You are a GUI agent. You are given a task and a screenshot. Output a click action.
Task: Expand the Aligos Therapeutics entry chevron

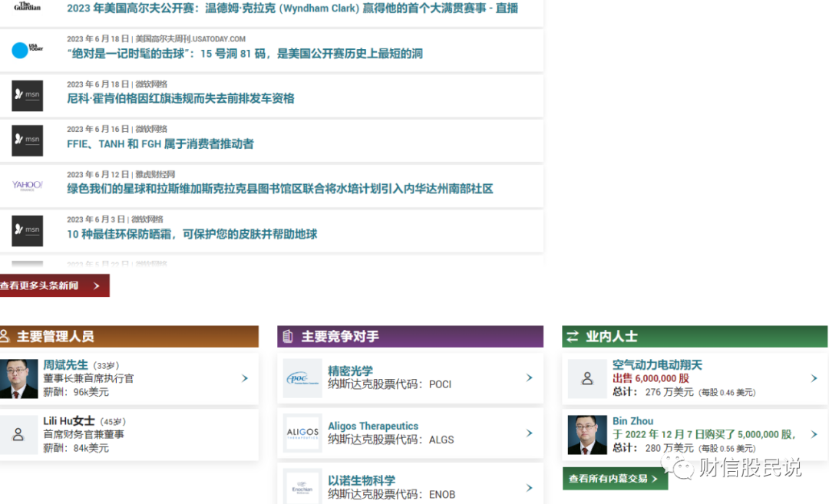point(529,433)
